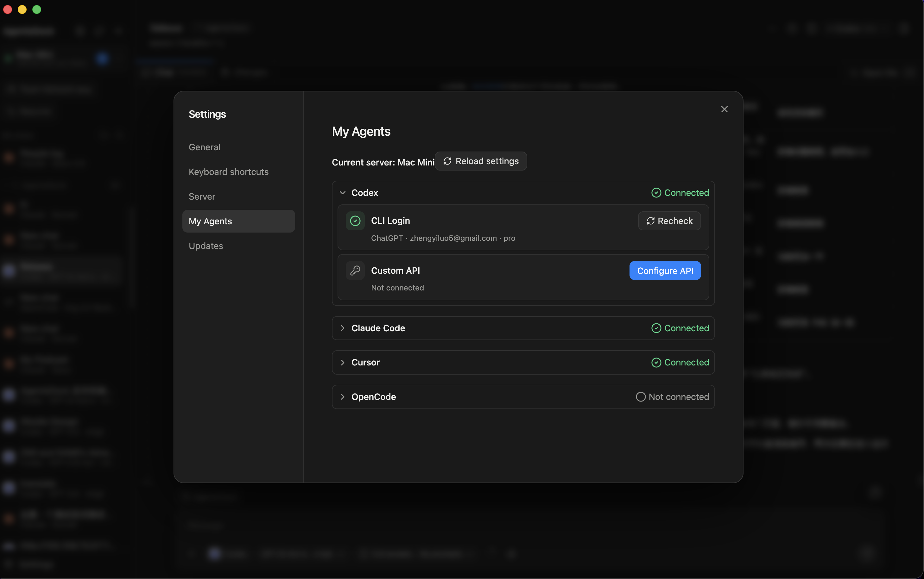Click the Recheck button for CLI Login
Image resolution: width=924 pixels, height=579 pixels.
pos(669,221)
